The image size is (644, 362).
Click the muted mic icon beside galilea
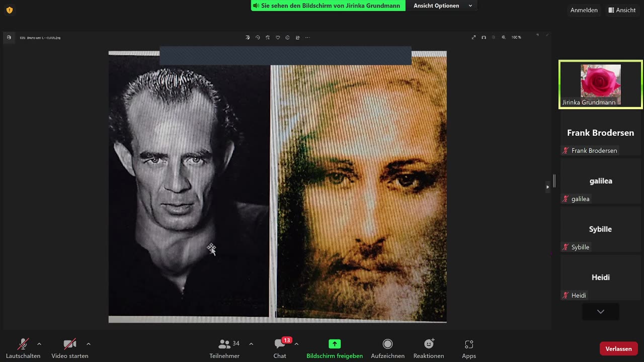pyautogui.click(x=566, y=199)
